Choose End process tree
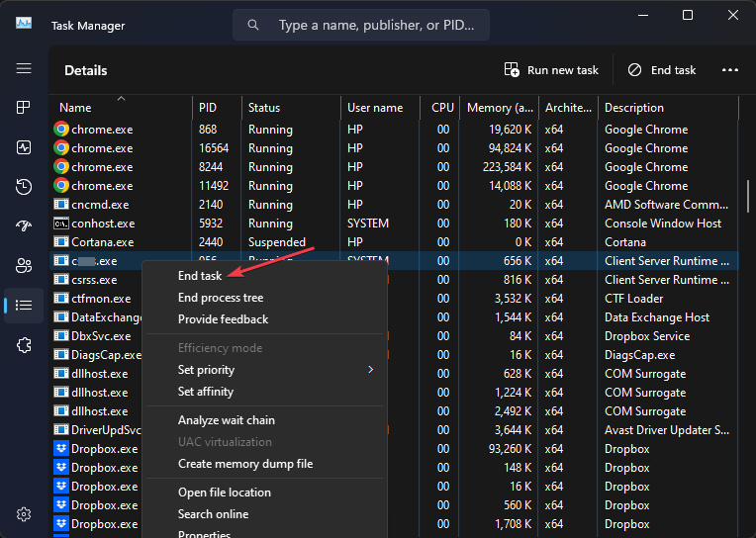The image size is (756, 538). tap(221, 298)
